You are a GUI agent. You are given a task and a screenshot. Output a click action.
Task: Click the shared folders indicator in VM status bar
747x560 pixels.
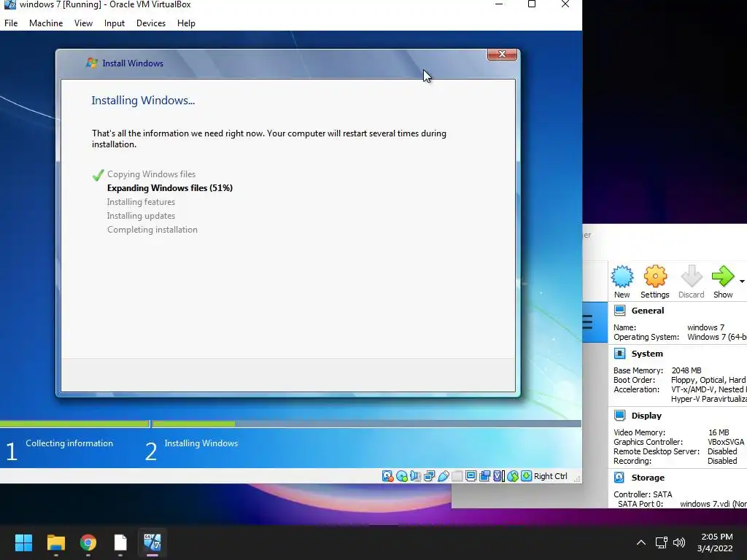[457, 476]
